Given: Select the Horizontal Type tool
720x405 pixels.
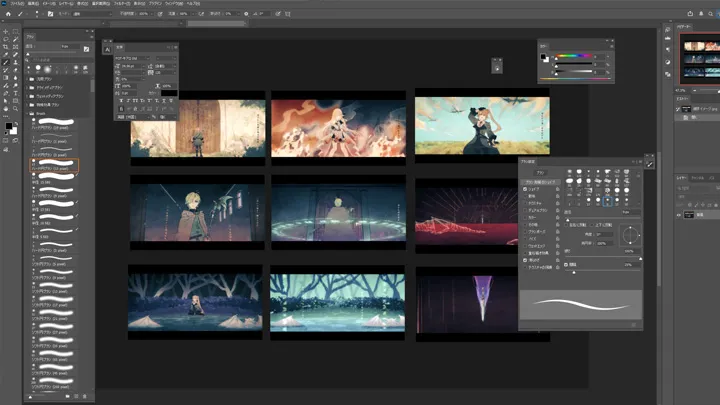Looking at the screenshot, I should point(16,93).
